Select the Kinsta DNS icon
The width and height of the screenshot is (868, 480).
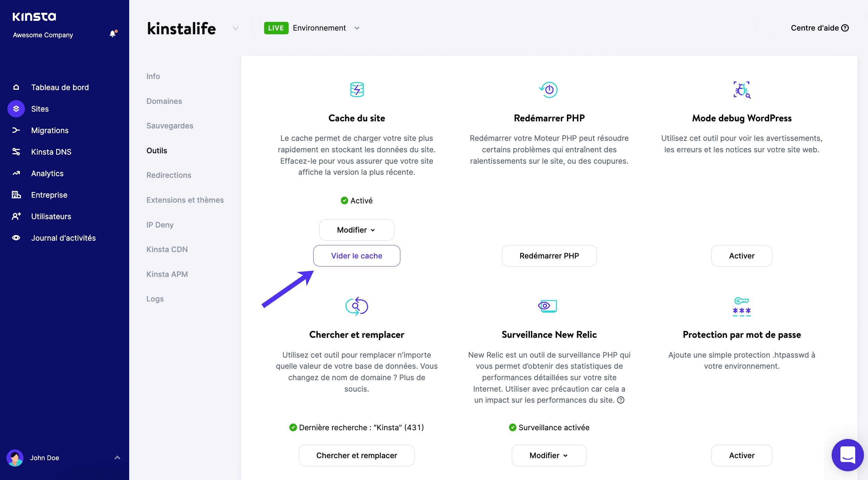16,152
